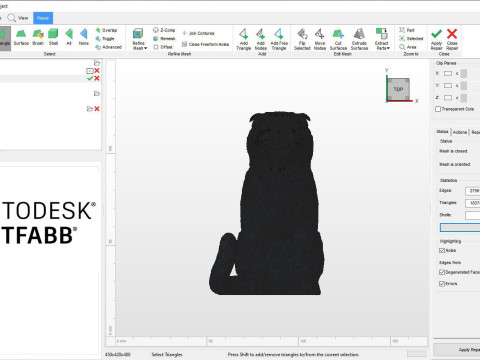Open Extract Parts dropdown
480x360 pixels.
382,39
